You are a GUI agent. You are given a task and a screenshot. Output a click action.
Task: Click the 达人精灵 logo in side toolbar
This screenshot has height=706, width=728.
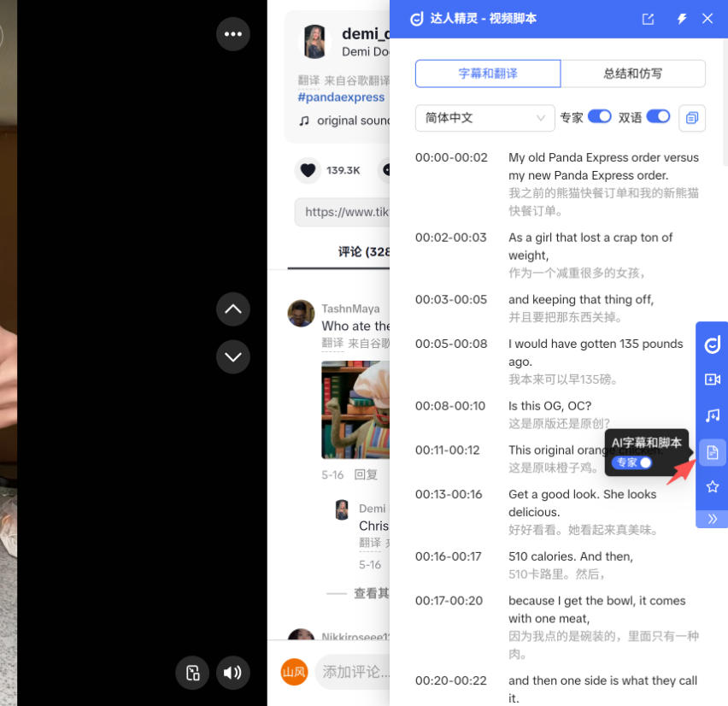(x=713, y=344)
